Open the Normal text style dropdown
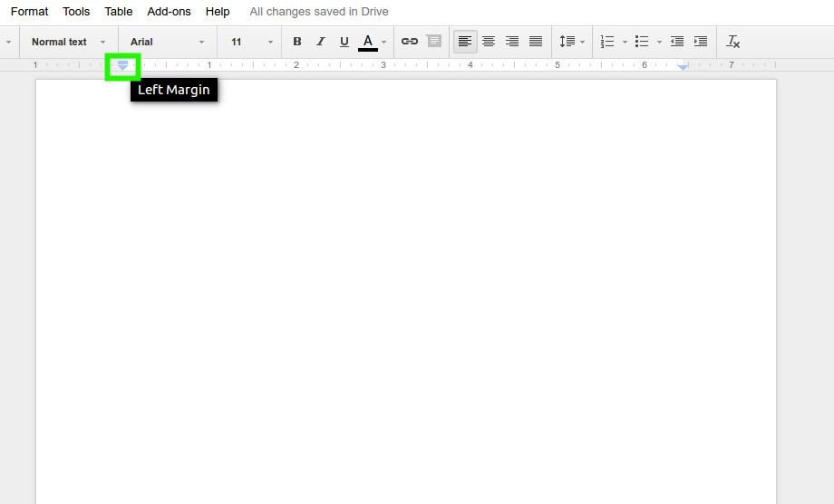Screen dimensions: 834x504 click(68, 42)
